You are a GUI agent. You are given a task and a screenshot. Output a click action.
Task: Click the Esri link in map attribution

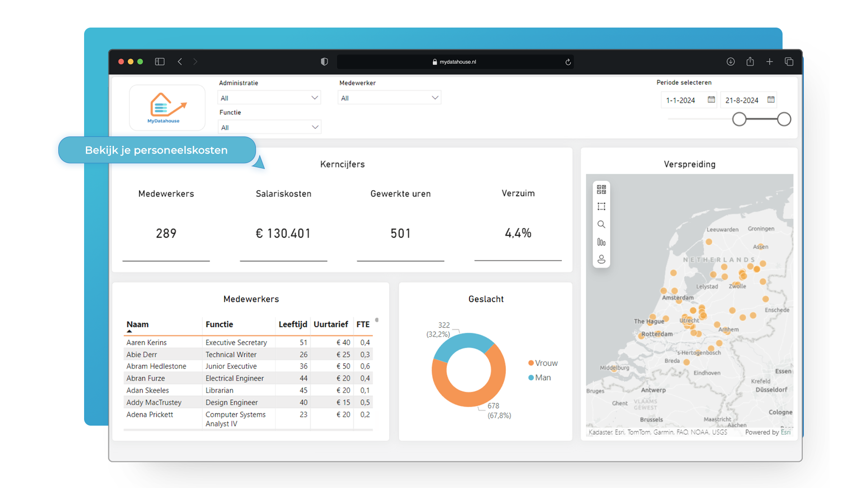coord(786,432)
